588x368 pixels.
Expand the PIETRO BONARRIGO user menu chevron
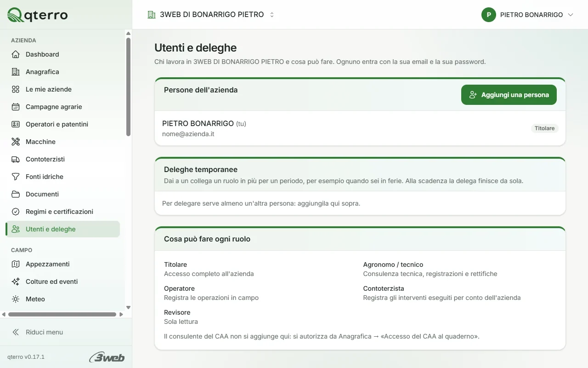coord(571,15)
